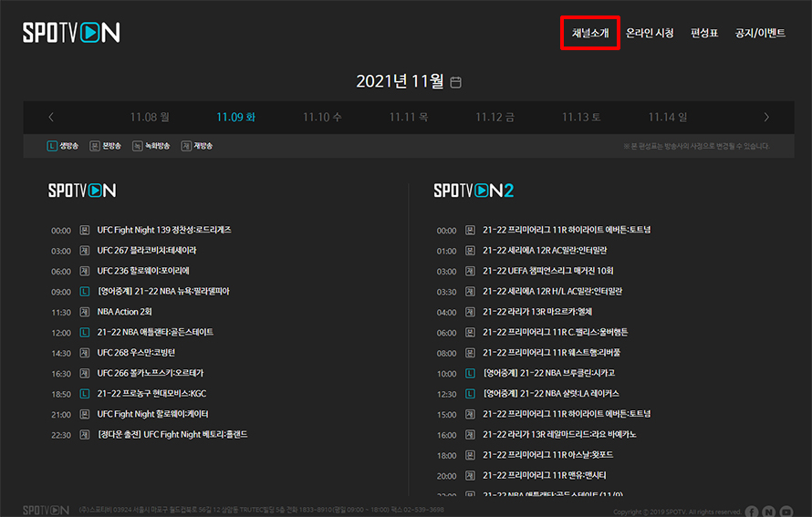Select the 11.14 일 date tab
The height and width of the screenshot is (517, 812).
tap(668, 118)
